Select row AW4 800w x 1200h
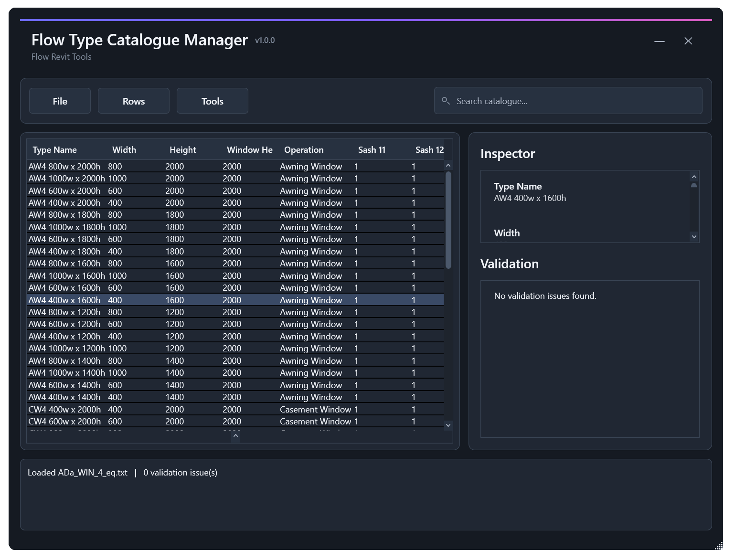The width and height of the screenshot is (735, 560). pos(235,312)
